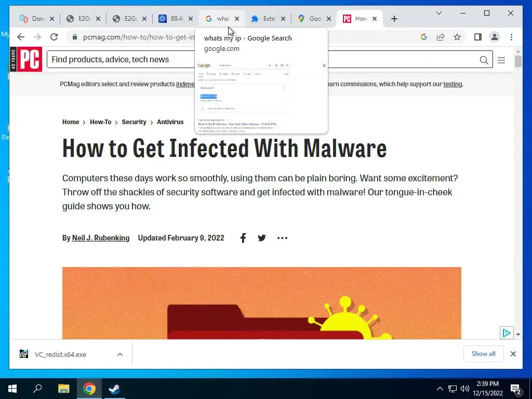532x399 pixels.
Task: Click the Security breadcrumb link
Action: (134, 122)
